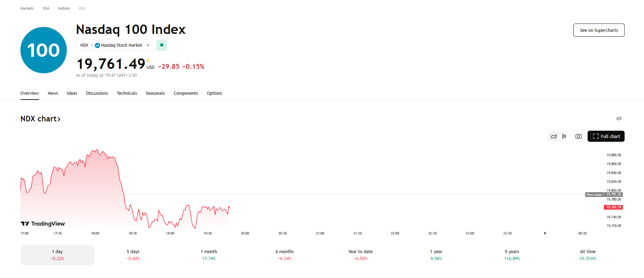Click the 'As of today at 19:47' timestamp

[x=106, y=75]
